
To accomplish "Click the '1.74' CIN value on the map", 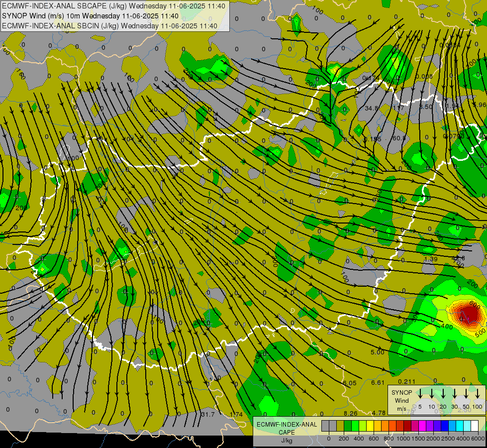I will (x=236, y=415).
